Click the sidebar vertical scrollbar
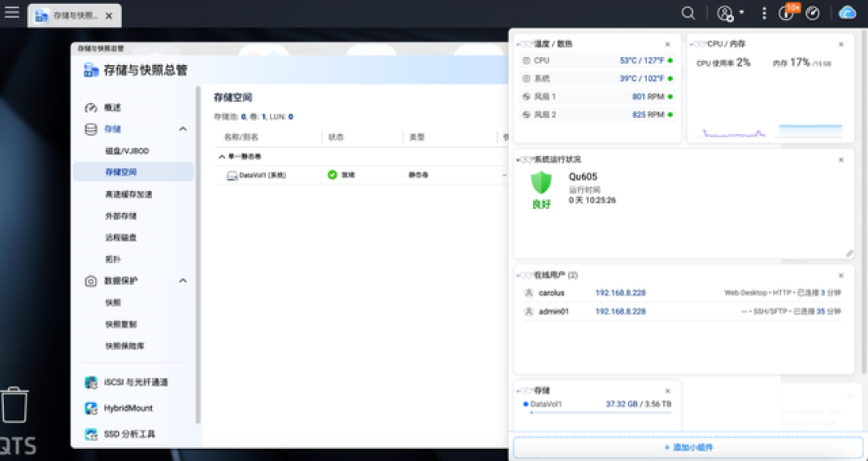 [198, 255]
